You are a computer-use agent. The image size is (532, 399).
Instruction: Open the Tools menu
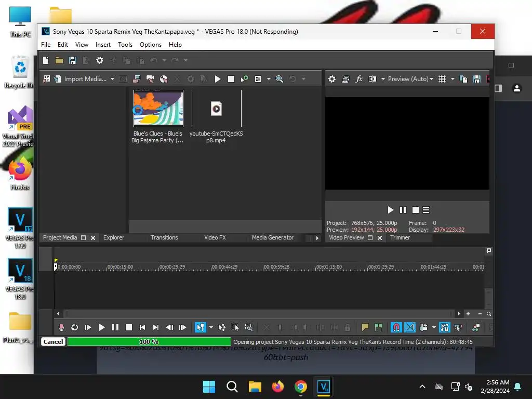125,45
